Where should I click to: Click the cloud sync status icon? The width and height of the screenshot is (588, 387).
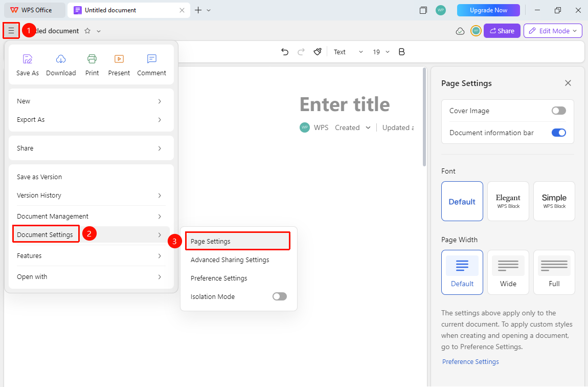point(460,31)
